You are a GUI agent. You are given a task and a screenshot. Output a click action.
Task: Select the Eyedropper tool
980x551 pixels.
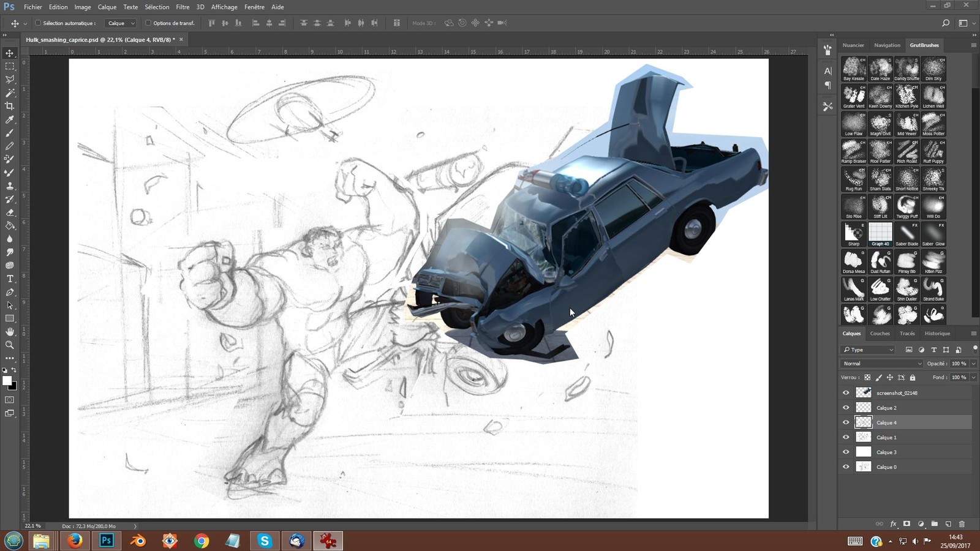coord(10,119)
